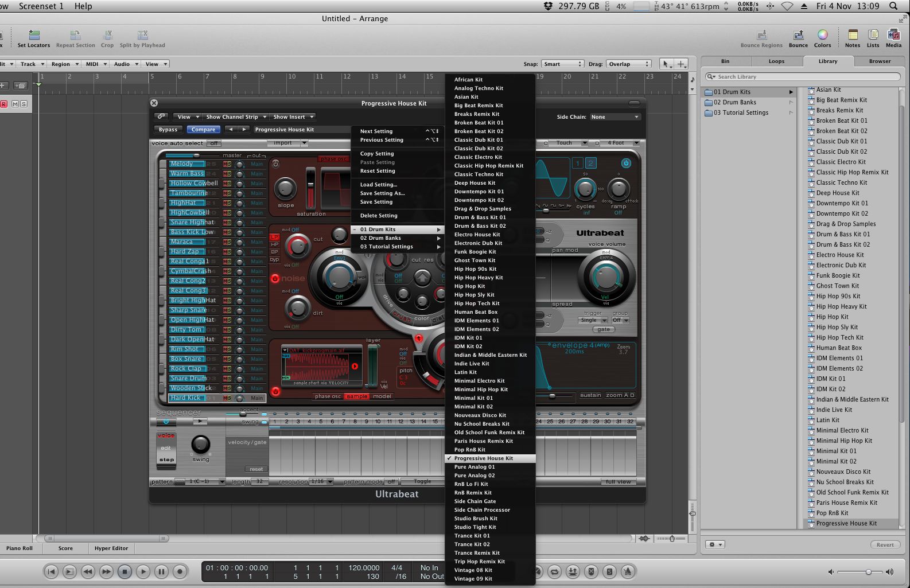Toggle the Bypass button
This screenshot has height=588, width=910.
(x=168, y=130)
